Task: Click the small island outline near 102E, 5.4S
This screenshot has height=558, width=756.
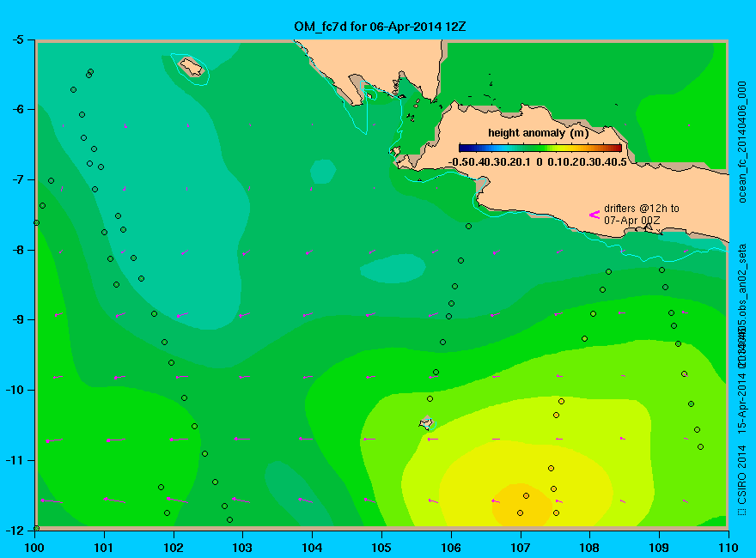Action: tap(192, 67)
